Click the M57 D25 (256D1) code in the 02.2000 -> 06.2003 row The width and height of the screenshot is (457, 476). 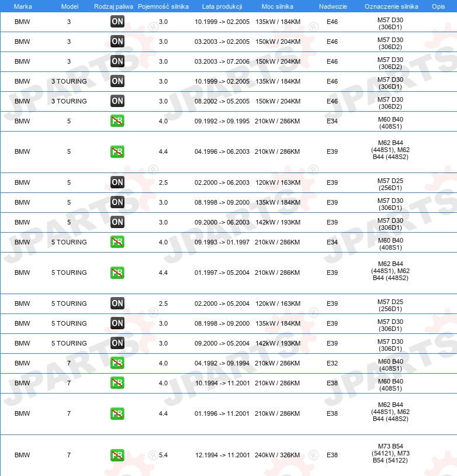(390, 184)
